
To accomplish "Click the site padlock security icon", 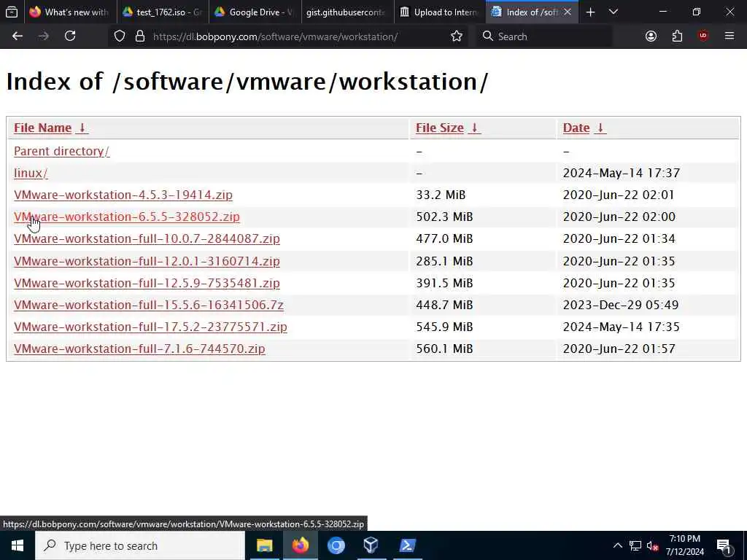I will (140, 36).
